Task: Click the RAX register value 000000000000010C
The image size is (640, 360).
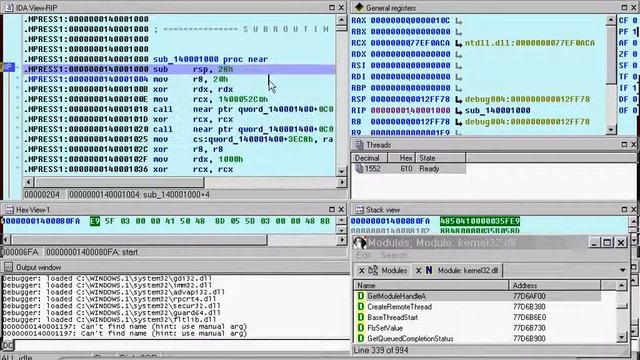Action: tap(410, 20)
